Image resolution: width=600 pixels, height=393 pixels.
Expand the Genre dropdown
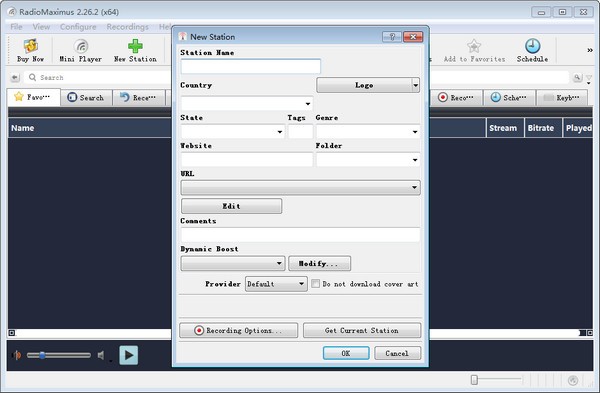tap(415, 132)
